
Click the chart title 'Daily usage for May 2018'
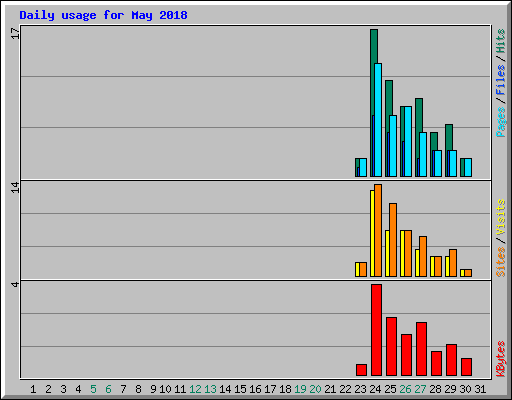click(103, 15)
